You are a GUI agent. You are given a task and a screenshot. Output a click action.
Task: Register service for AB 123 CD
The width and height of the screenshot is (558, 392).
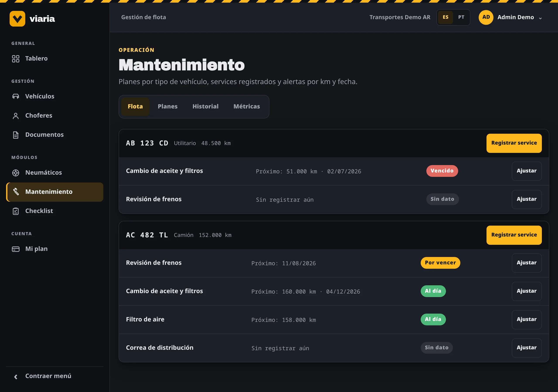click(514, 143)
